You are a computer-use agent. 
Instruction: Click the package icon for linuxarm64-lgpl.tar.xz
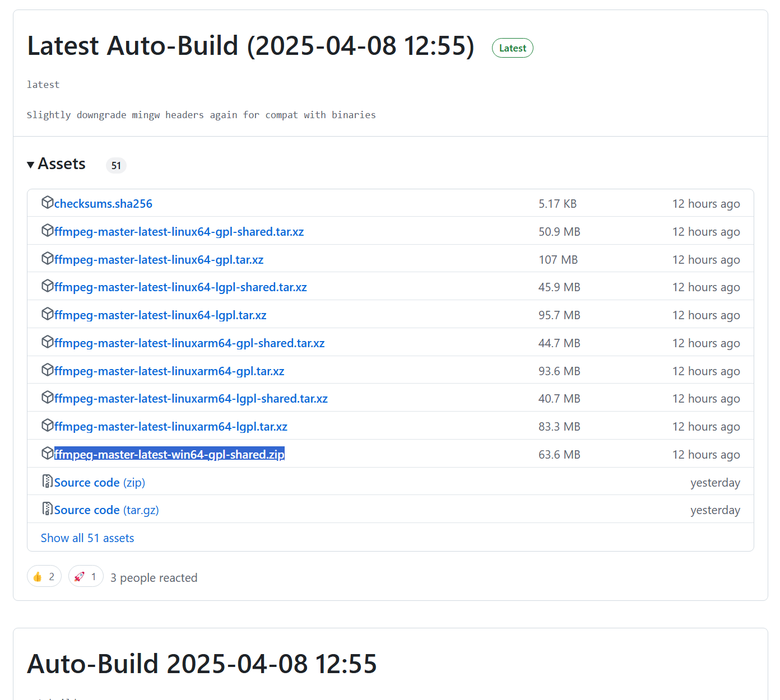pos(48,425)
